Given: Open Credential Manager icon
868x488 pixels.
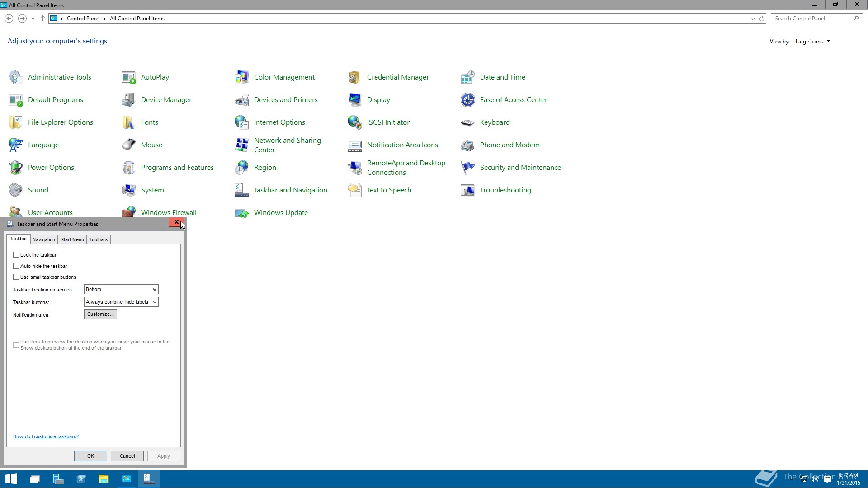Looking at the screenshot, I should (x=355, y=77).
